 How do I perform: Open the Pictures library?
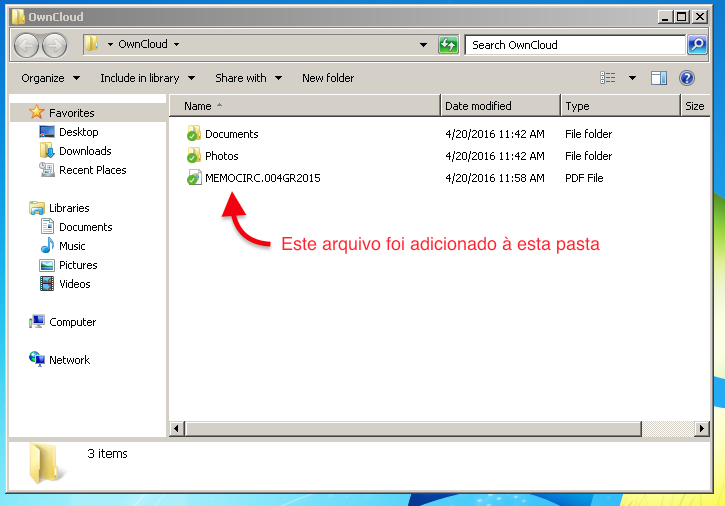(78, 265)
